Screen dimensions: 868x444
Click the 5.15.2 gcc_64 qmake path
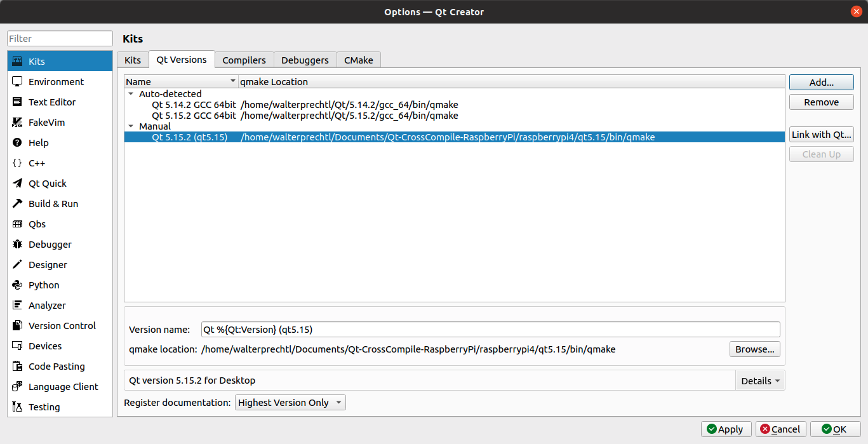(349, 116)
